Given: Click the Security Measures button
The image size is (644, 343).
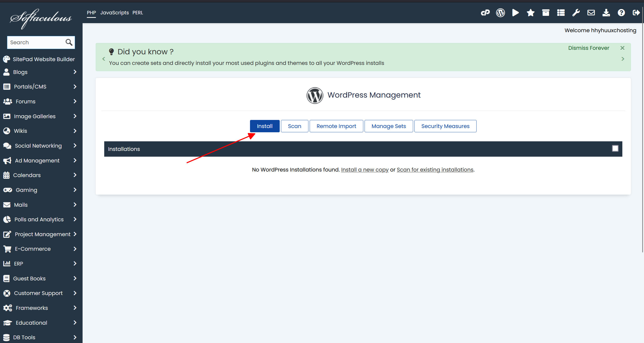Looking at the screenshot, I should [445, 126].
